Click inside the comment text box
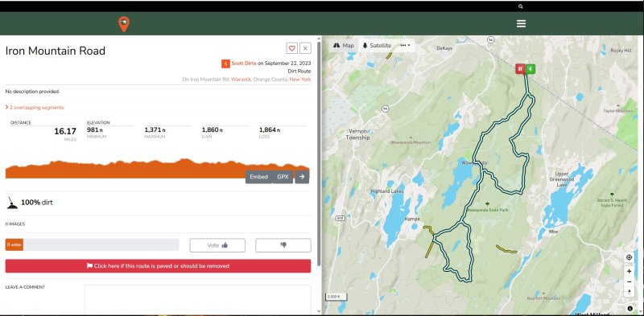Image resolution: width=644 pixels, height=316 pixels. click(x=197, y=300)
